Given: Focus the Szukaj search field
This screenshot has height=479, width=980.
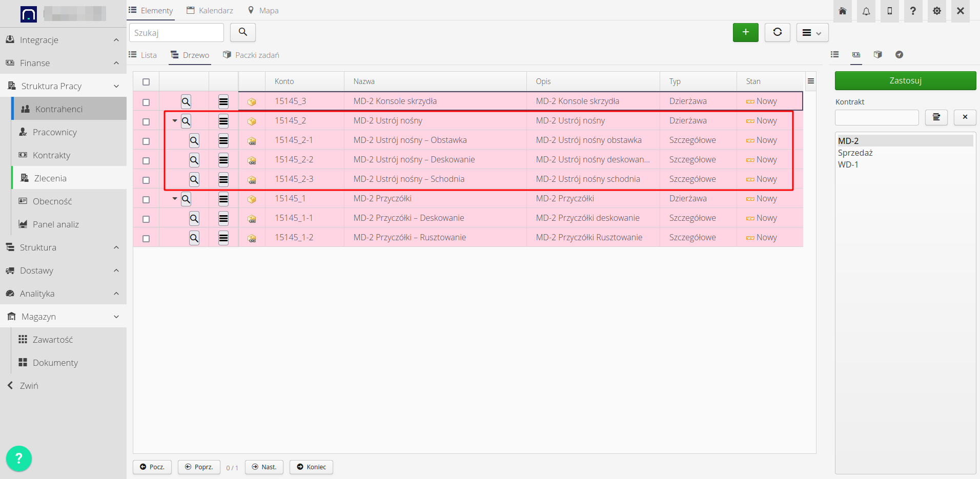Looking at the screenshot, I should [176, 33].
